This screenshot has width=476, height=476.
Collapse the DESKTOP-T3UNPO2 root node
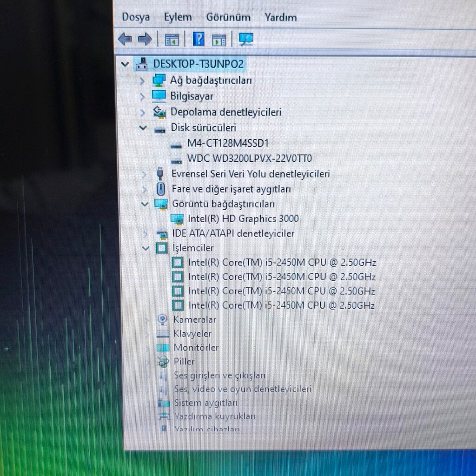[125, 64]
